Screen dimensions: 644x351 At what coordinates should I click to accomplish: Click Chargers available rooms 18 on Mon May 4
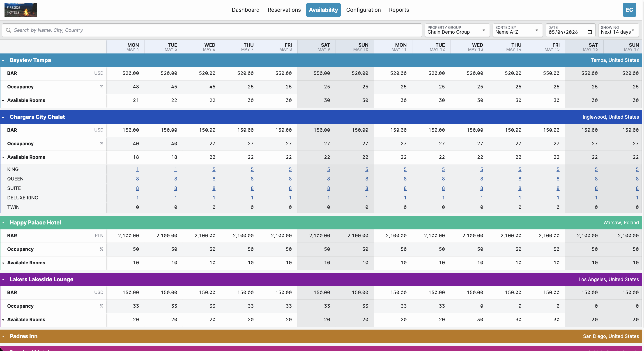pyautogui.click(x=136, y=157)
